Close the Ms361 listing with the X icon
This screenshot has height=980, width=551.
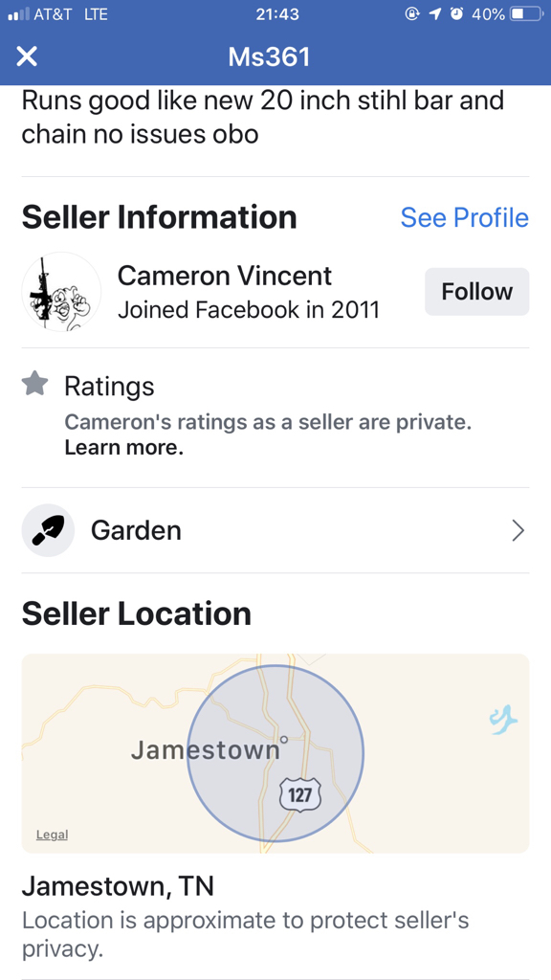click(27, 56)
